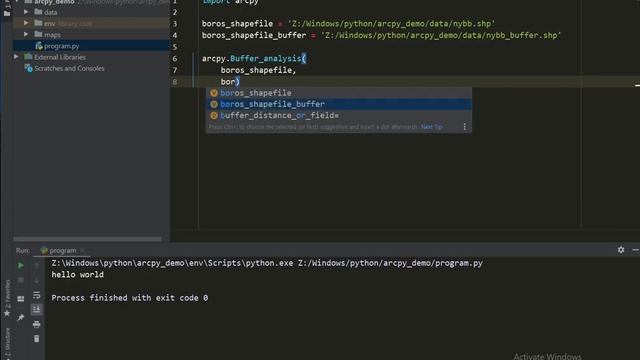Click the print icon in the Run console

[36, 324]
